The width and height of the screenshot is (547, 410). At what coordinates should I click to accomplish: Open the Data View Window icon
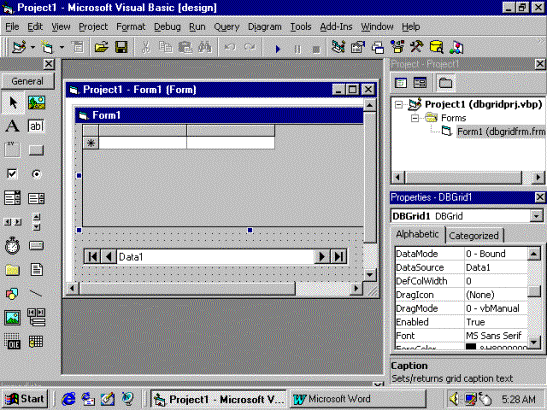click(x=436, y=47)
